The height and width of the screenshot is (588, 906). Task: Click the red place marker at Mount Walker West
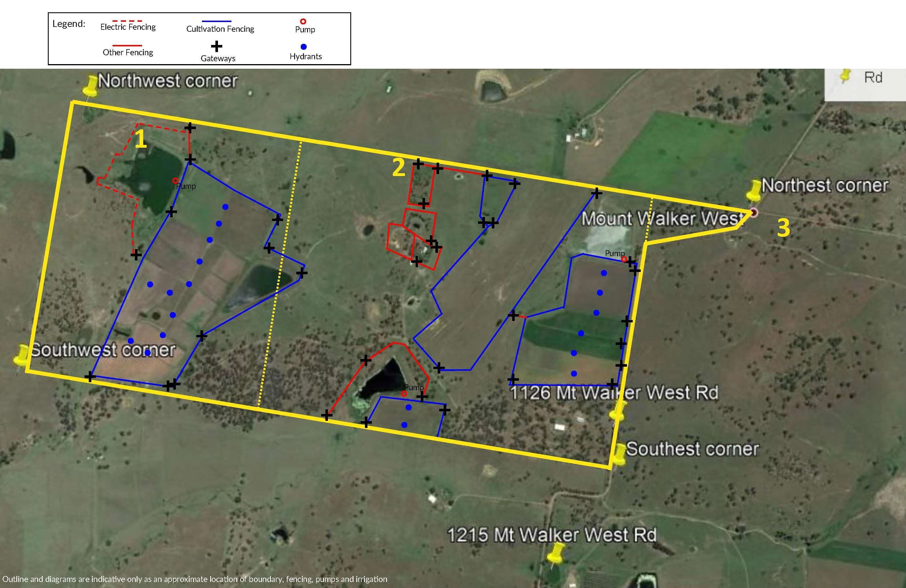click(753, 213)
